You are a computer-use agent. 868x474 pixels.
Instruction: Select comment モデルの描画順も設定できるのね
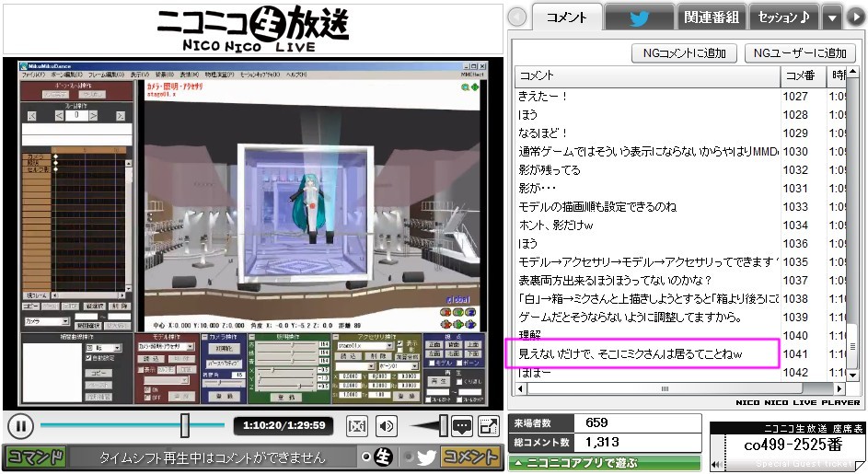[x=679, y=206]
